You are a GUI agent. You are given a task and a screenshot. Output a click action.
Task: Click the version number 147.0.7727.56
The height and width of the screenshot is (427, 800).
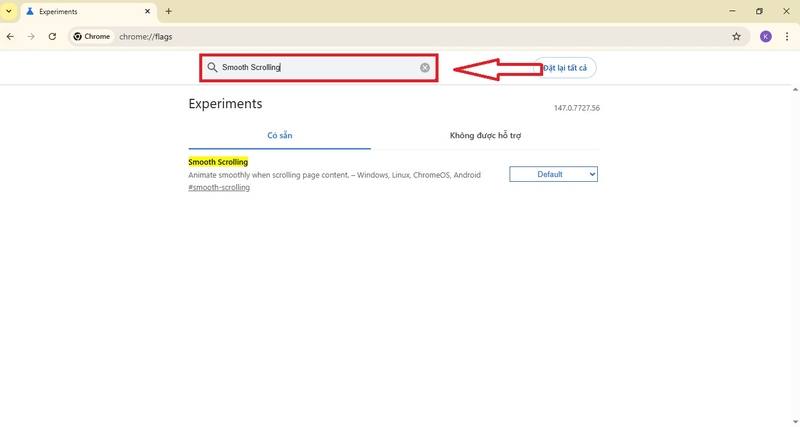pyautogui.click(x=577, y=108)
